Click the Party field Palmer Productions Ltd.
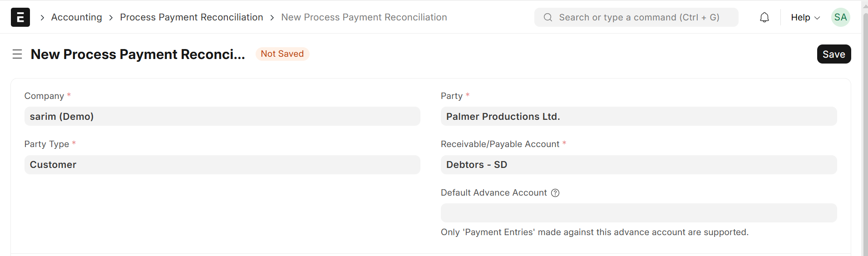This screenshot has height=256, width=868. [x=638, y=117]
